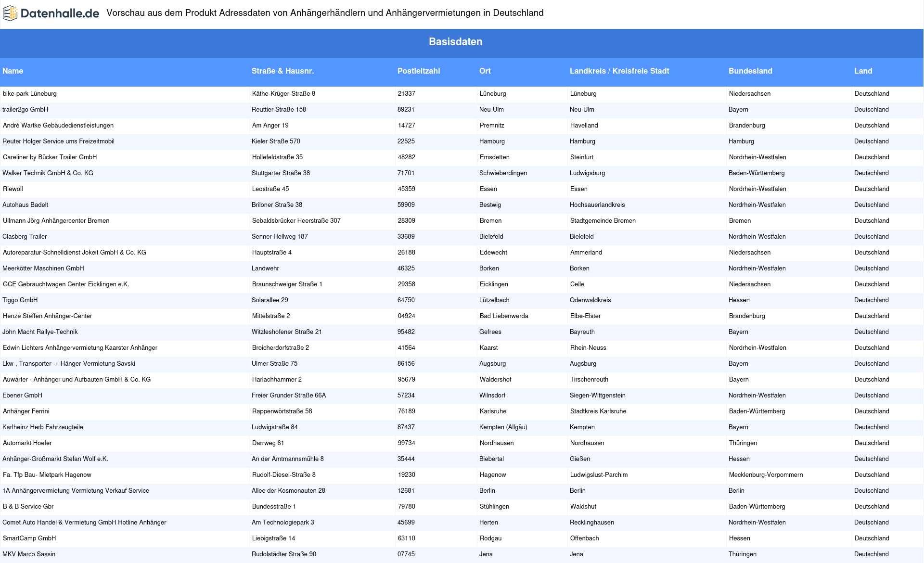Select Bundesland cell Mecklenburg-Vorpommern
The image size is (924, 563).
coord(766,475)
